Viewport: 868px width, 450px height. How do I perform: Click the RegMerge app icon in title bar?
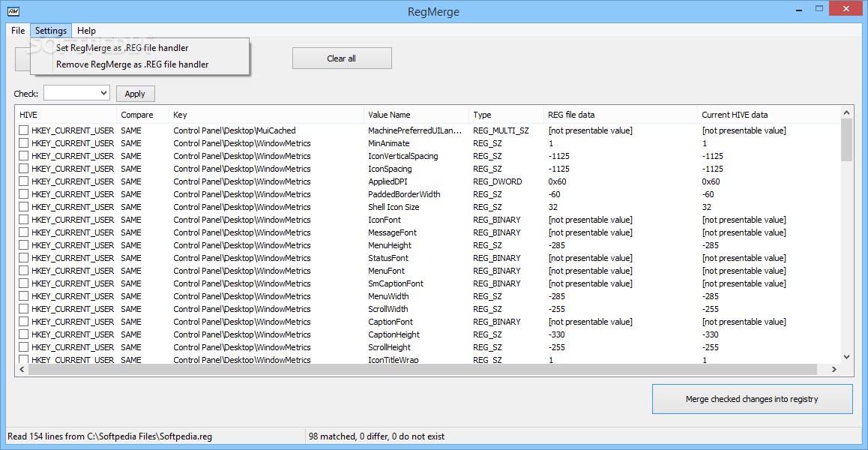point(15,11)
